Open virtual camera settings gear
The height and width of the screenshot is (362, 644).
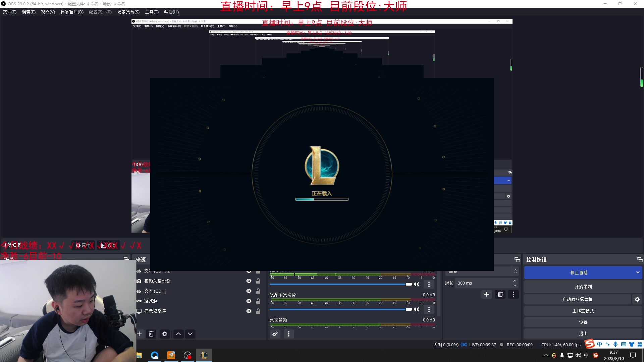tap(637, 299)
